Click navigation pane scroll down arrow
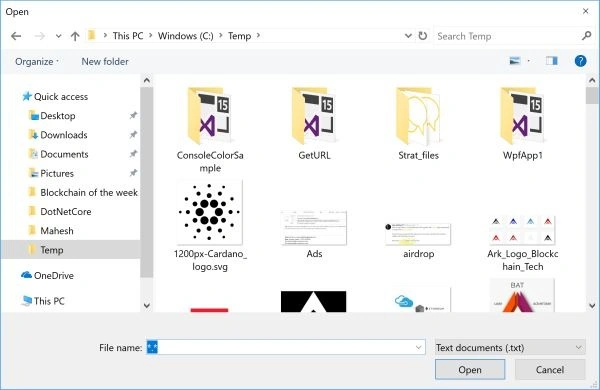This screenshot has height=390, width=600. coord(147,305)
